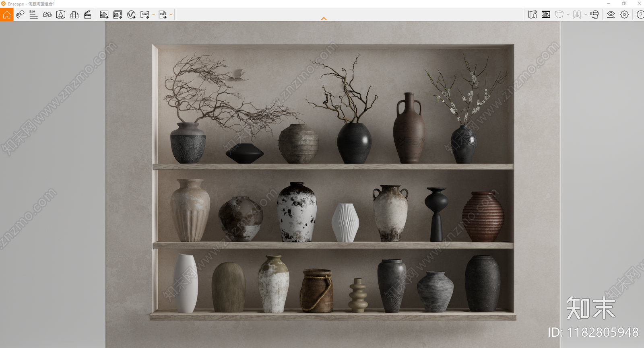Viewport: 644px width, 348px height.
Task: Expand the 360 panorama export dropdown arrow
Action: 153,15
